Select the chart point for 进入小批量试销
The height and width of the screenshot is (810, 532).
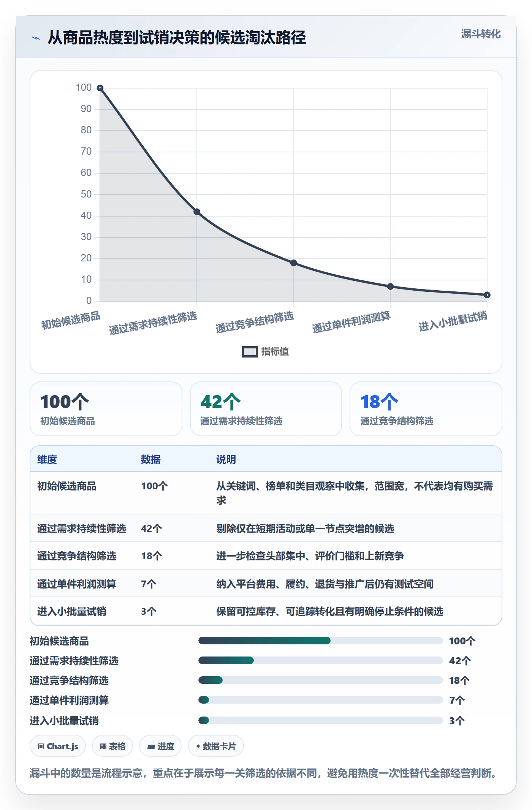click(x=487, y=295)
